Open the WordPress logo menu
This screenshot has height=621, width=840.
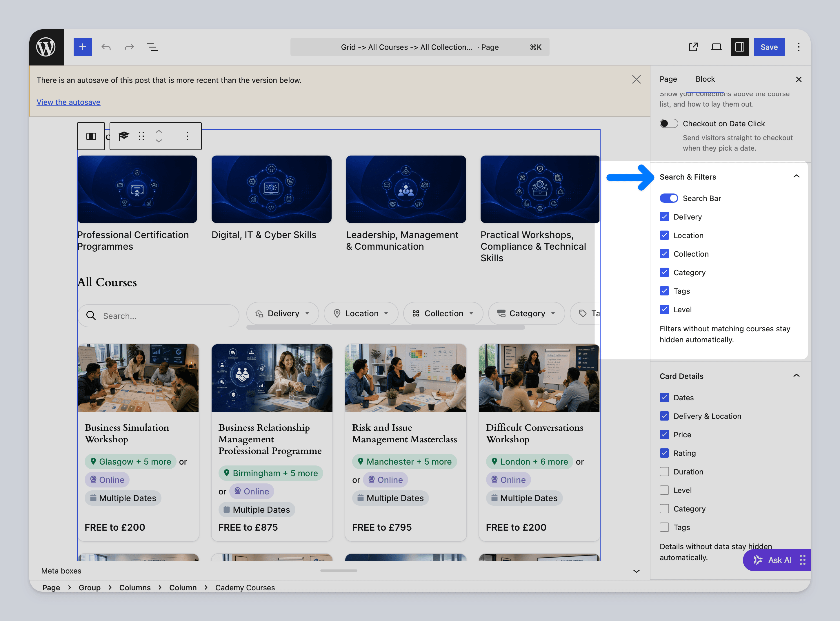[x=46, y=47]
